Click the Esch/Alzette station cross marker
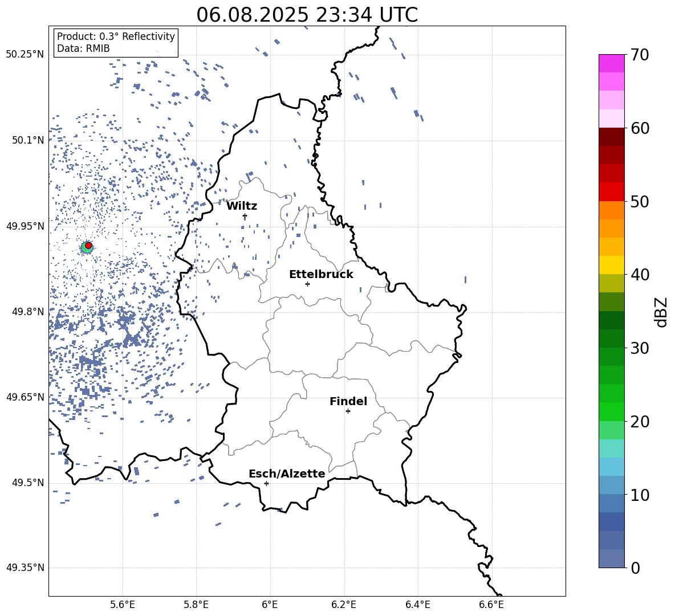 266,483
